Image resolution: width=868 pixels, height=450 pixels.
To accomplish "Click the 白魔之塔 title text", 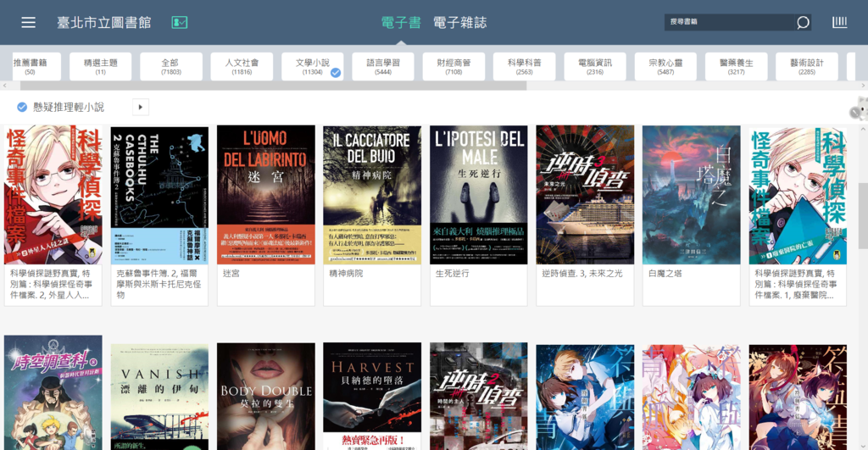I will pyautogui.click(x=665, y=274).
